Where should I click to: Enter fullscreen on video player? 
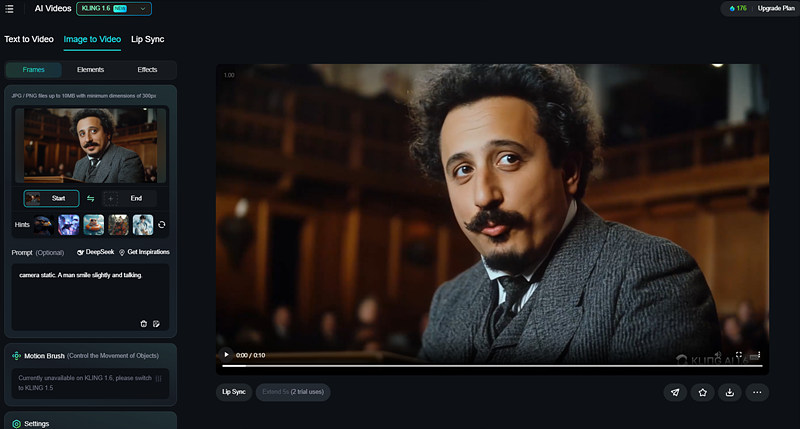739,354
